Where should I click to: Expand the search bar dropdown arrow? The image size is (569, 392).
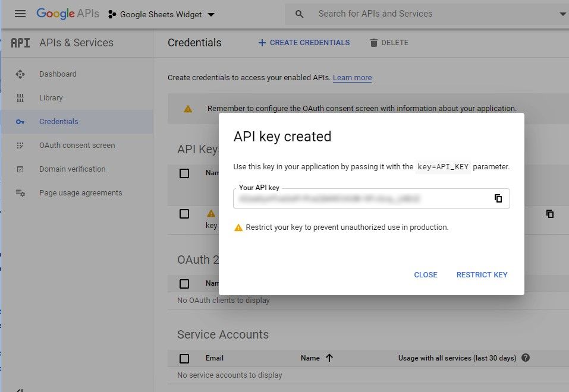pyautogui.click(x=562, y=14)
